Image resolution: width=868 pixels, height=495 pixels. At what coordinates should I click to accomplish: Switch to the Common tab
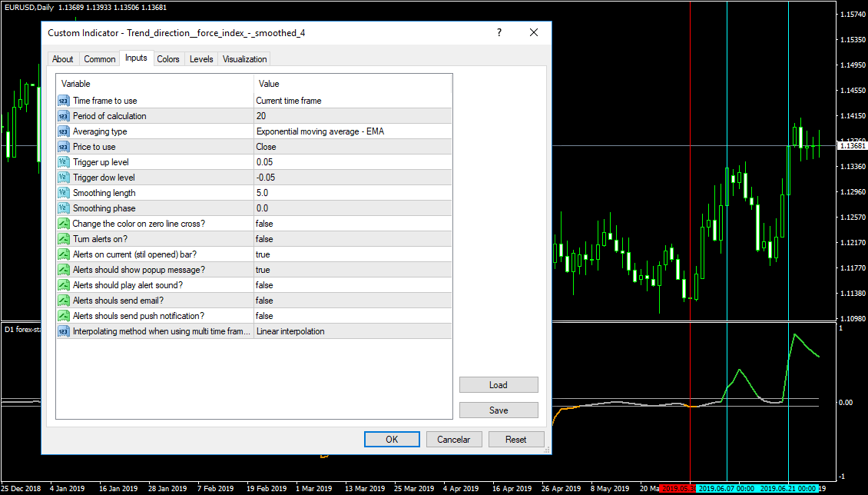100,59
